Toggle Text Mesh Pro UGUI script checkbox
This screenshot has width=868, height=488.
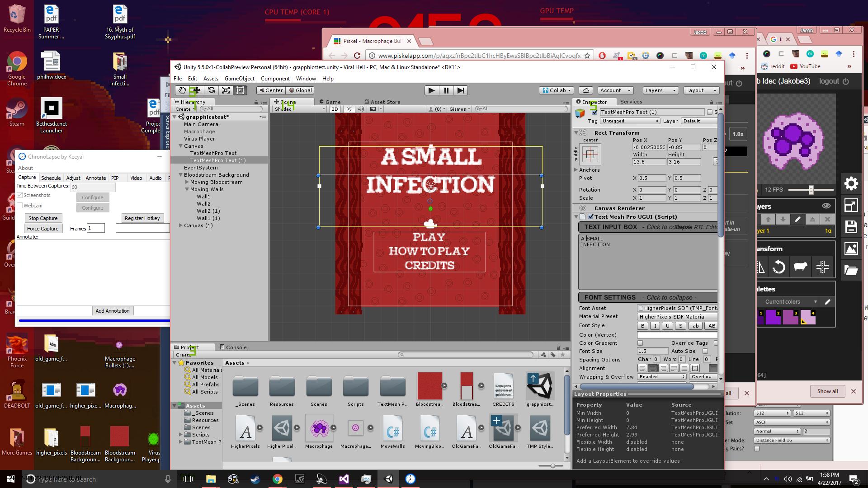(590, 217)
